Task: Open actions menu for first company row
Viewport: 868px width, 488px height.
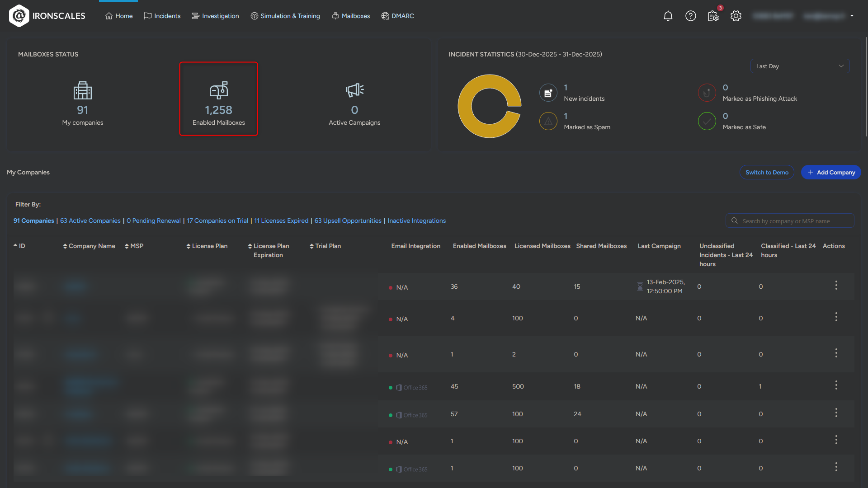Action: tap(836, 285)
